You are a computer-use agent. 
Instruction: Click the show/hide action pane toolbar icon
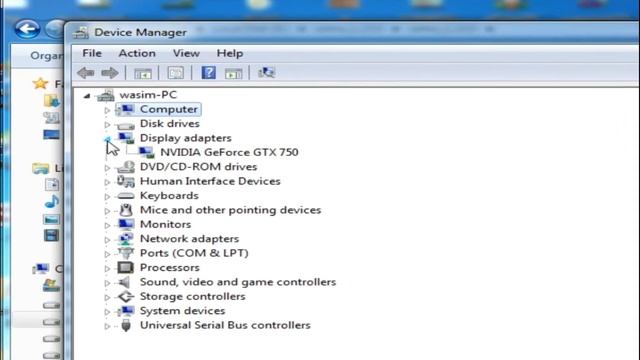pyautogui.click(x=233, y=73)
